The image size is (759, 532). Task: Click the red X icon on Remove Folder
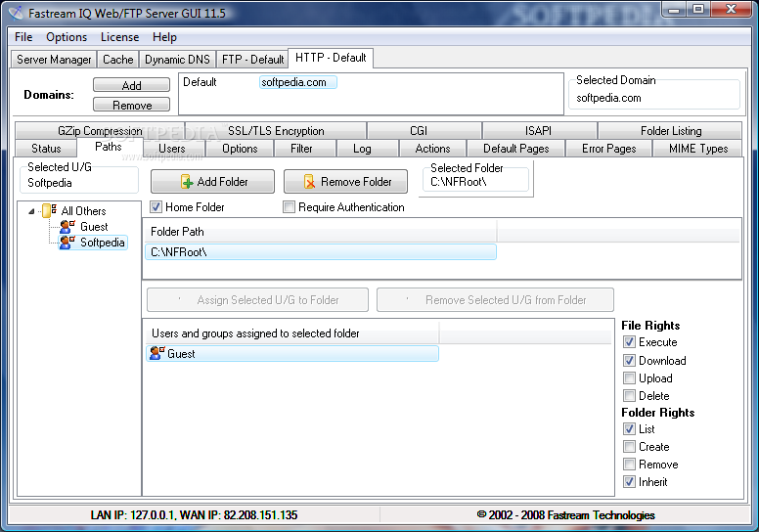click(x=309, y=182)
